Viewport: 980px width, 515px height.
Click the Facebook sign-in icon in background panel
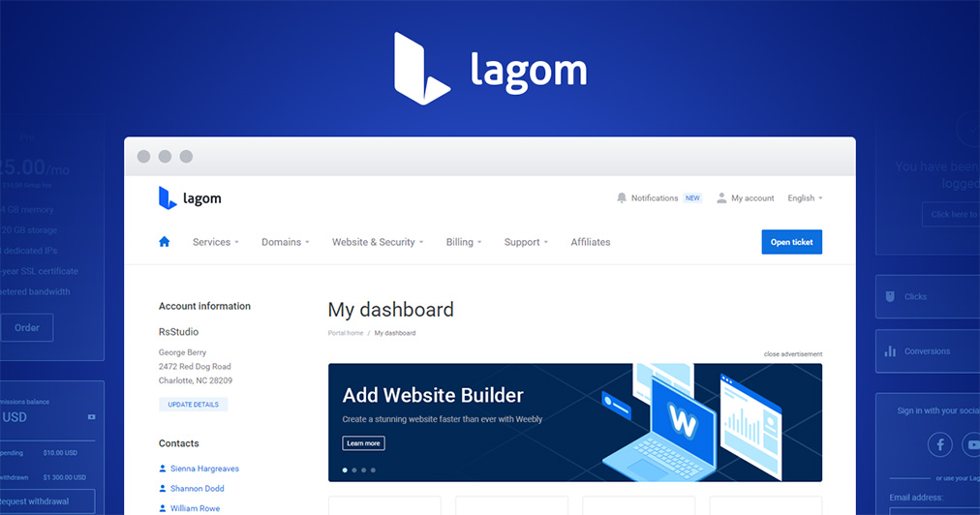point(939,445)
